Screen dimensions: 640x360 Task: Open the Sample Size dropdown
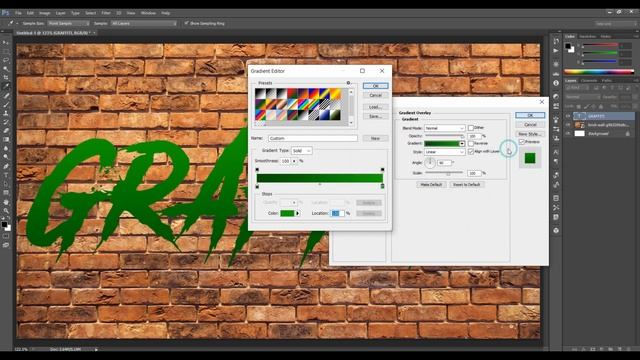click(68, 24)
